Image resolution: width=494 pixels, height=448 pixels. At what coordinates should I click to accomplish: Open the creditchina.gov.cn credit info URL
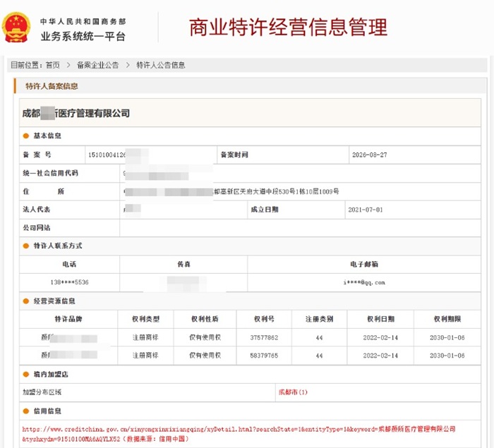coord(239,434)
